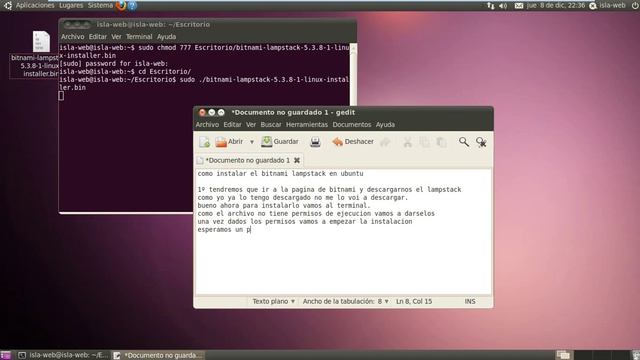Click the find and replace icon
The image size is (640, 360).
point(481,142)
